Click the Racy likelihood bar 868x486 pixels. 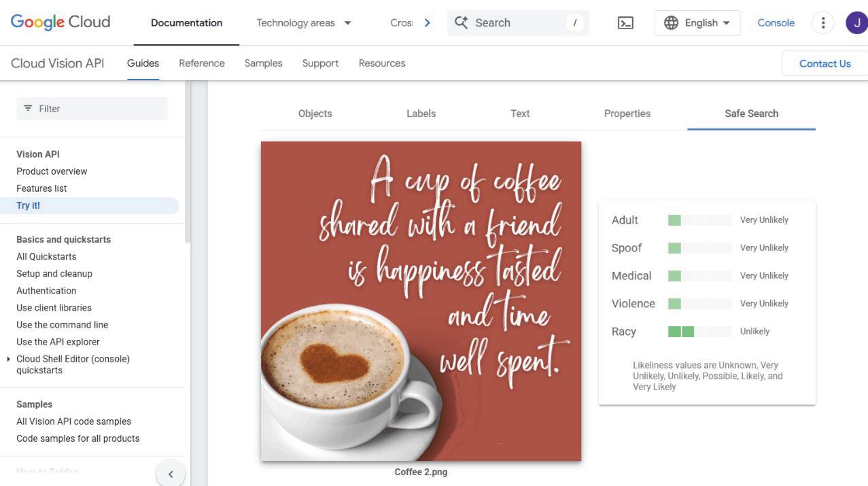[700, 331]
